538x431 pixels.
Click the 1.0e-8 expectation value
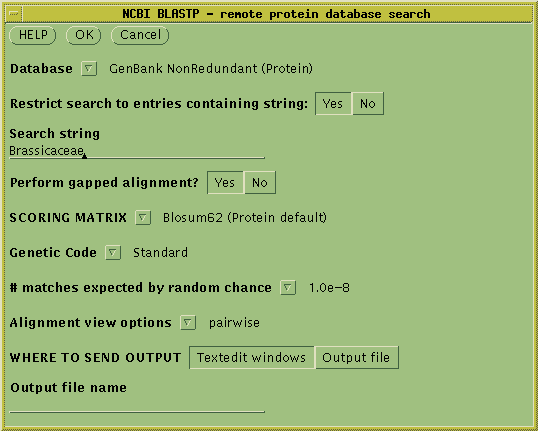[329, 288]
